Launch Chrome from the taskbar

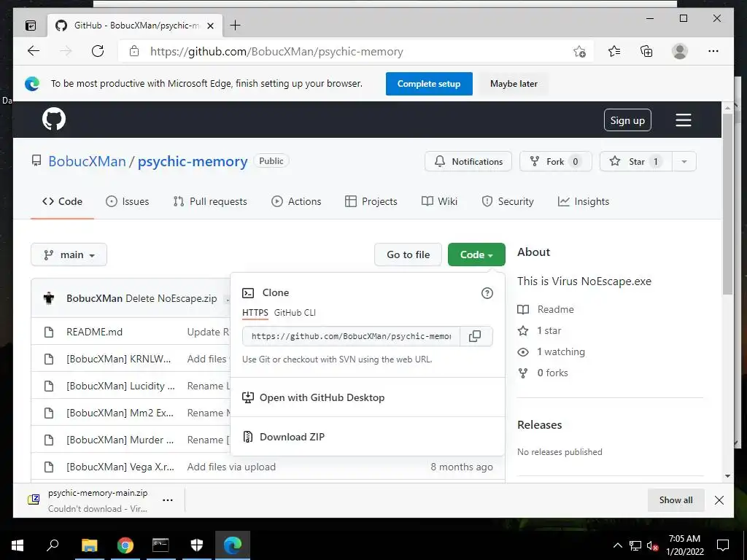(x=125, y=545)
